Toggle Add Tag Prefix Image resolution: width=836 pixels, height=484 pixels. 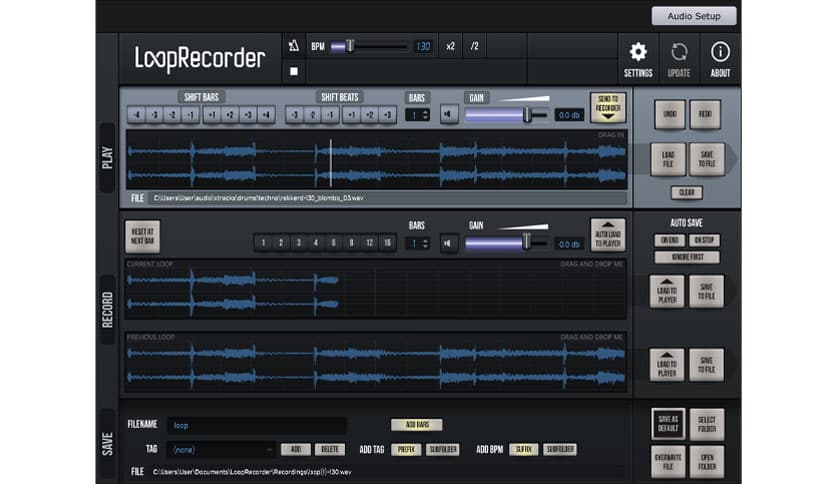(x=406, y=450)
